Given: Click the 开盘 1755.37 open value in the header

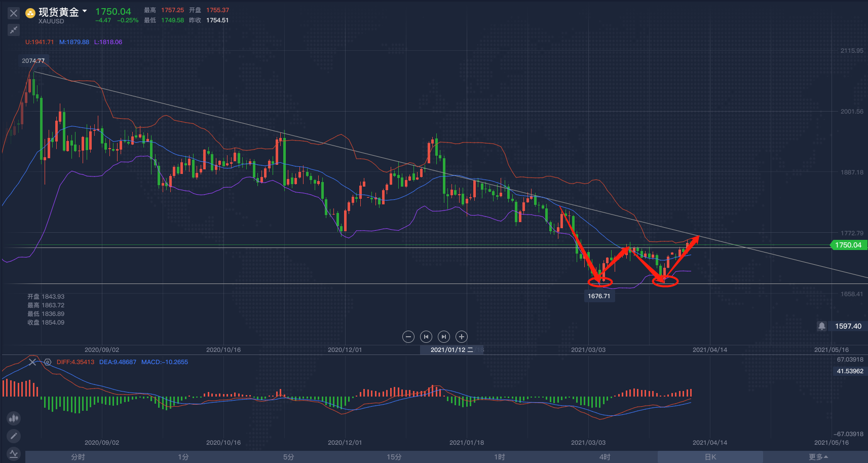Looking at the screenshot, I should click(209, 10).
